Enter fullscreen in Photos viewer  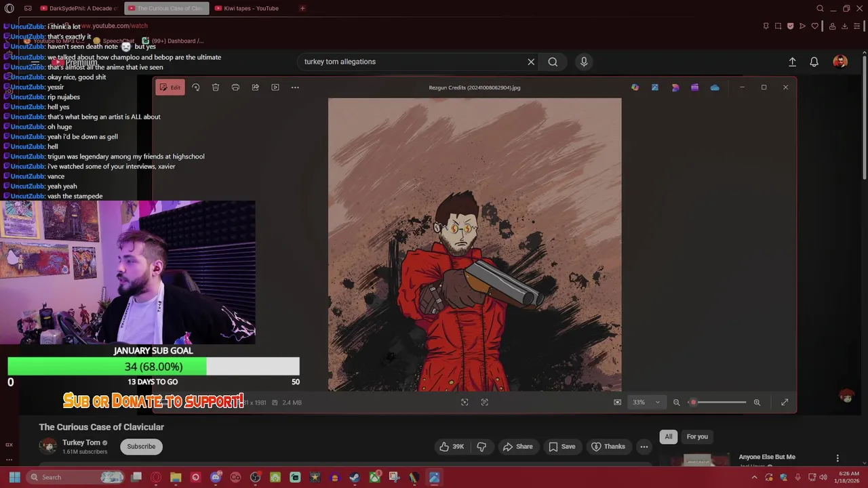pos(785,402)
